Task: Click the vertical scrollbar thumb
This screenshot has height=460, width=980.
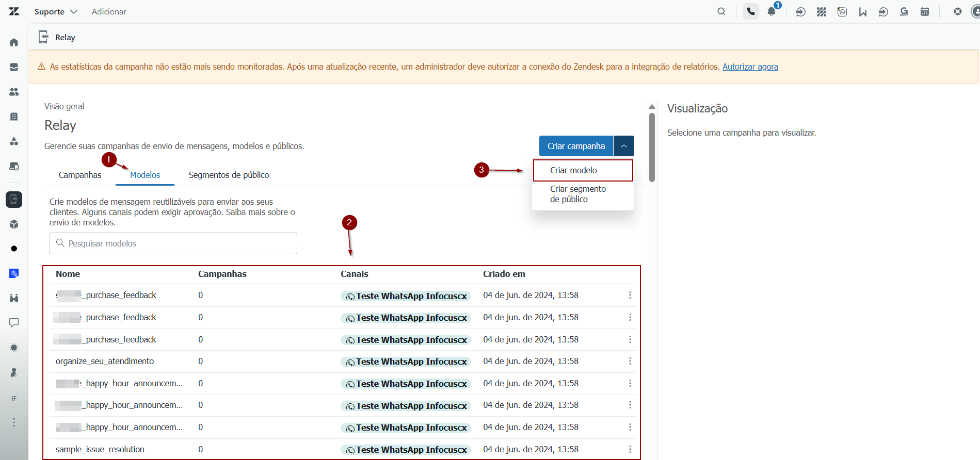Action: click(x=652, y=147)
